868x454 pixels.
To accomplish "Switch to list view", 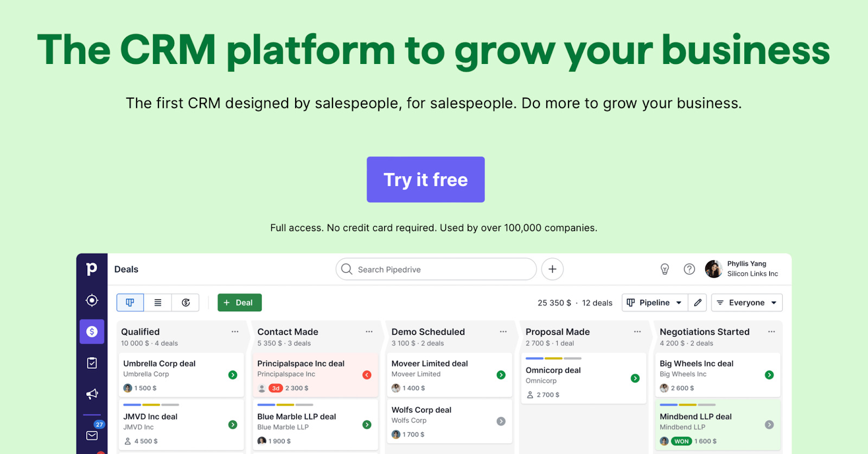I will (x=158, y=303).
